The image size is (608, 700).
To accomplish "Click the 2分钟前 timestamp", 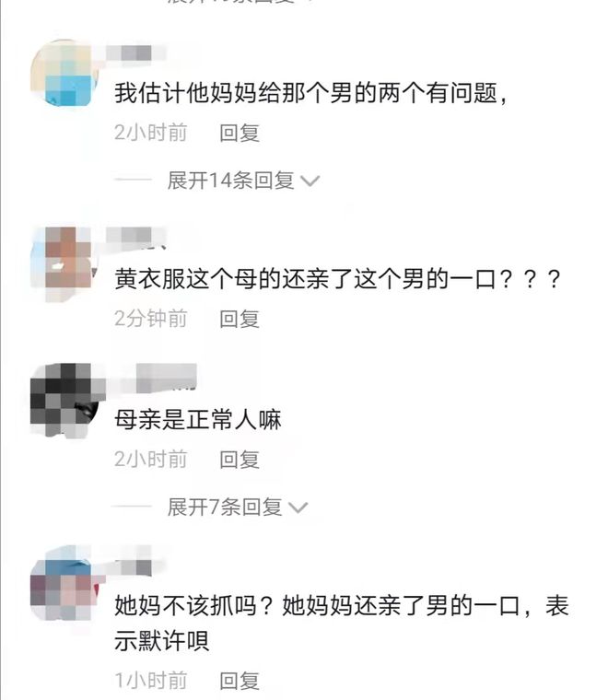I will (x=150, y=319).
